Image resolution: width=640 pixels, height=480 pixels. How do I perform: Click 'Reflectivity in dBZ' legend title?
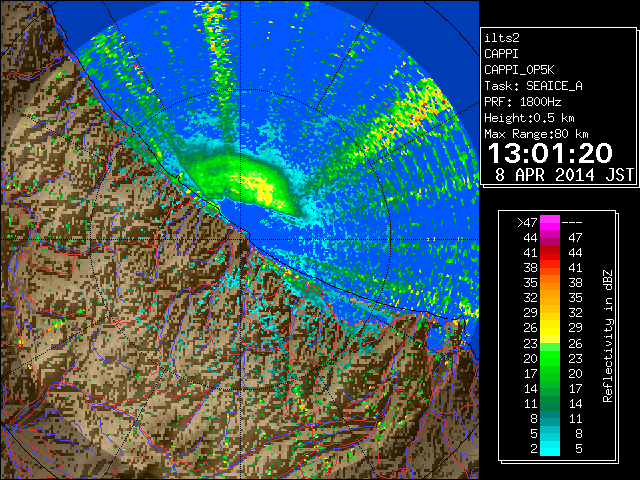tap(608, 336)
